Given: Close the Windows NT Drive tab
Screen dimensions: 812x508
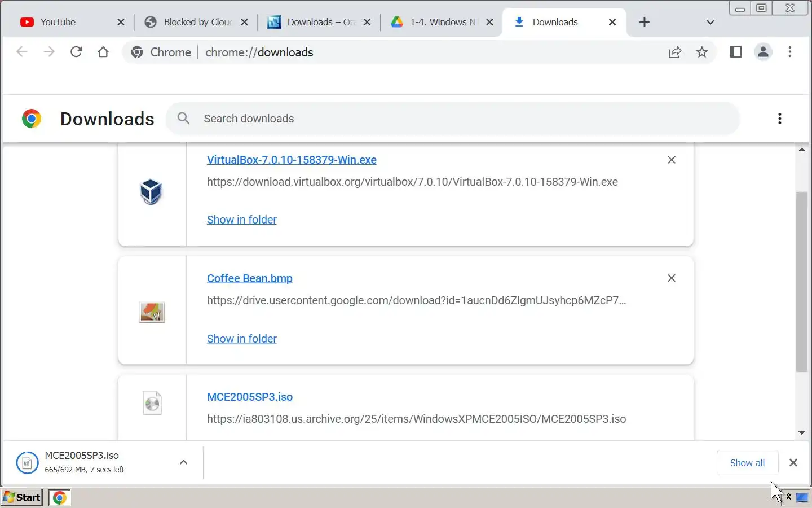Looking at the screenshot, I should tap(489, 22).
